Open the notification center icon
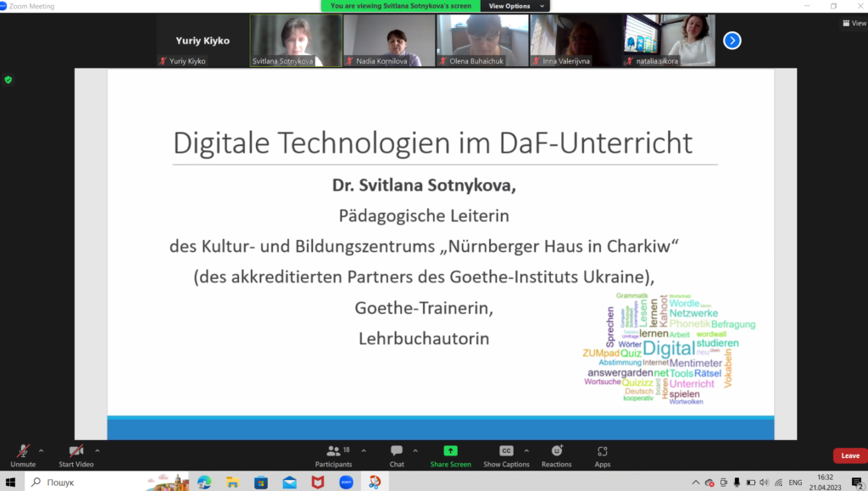The width and height of the screenshot is (868, 491). [857, 483]
